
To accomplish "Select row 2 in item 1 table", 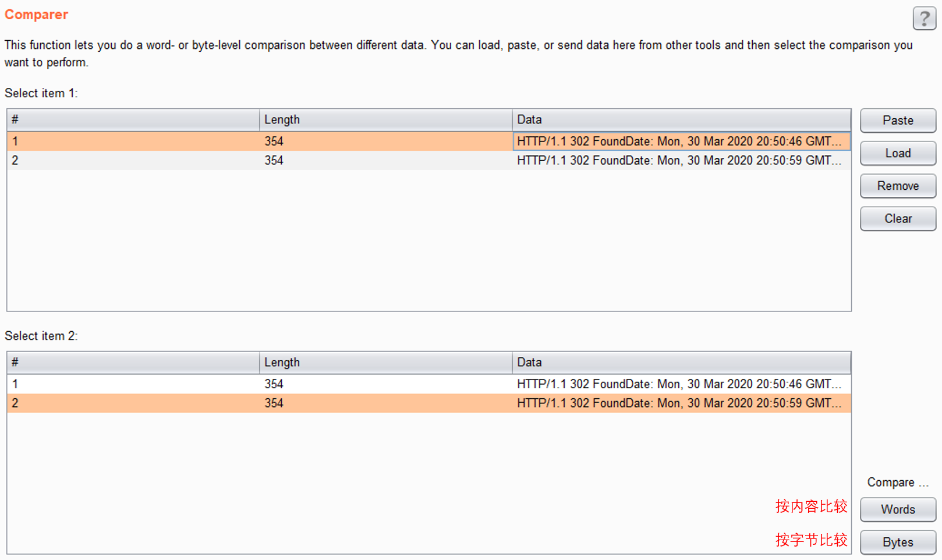I will coord(133,161).
